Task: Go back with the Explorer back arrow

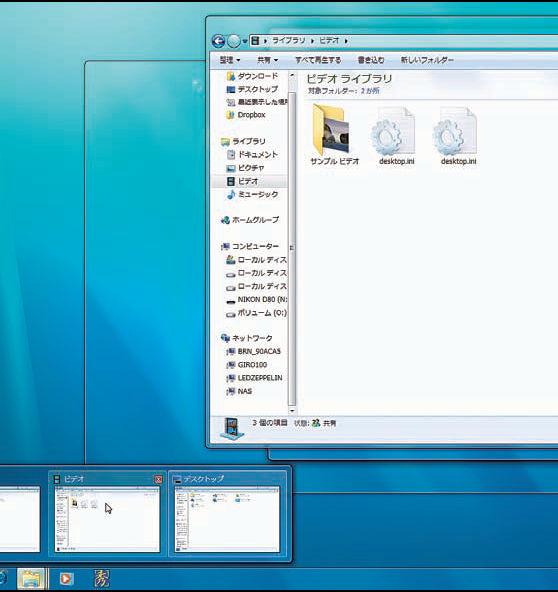Action: tap(218, 41)
